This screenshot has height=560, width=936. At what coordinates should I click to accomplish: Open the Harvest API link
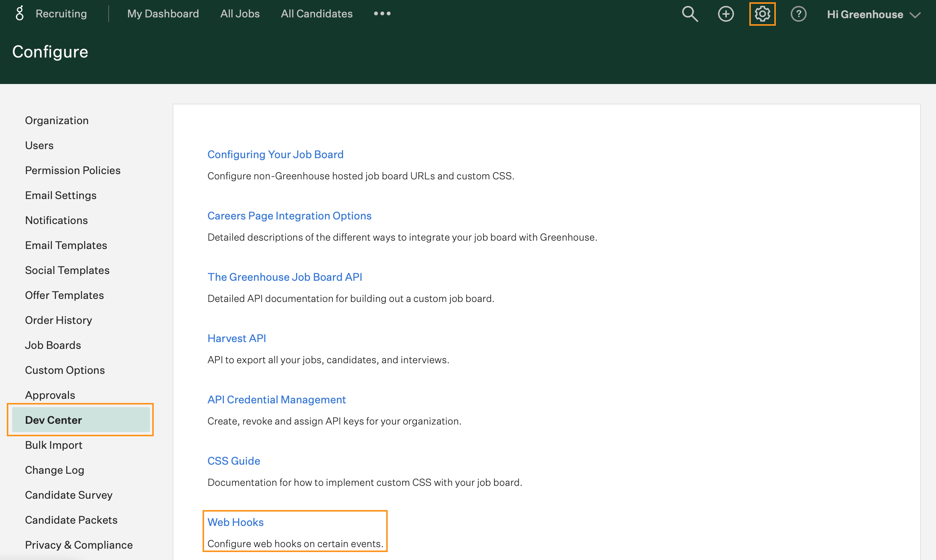click(x=237, y=338)
